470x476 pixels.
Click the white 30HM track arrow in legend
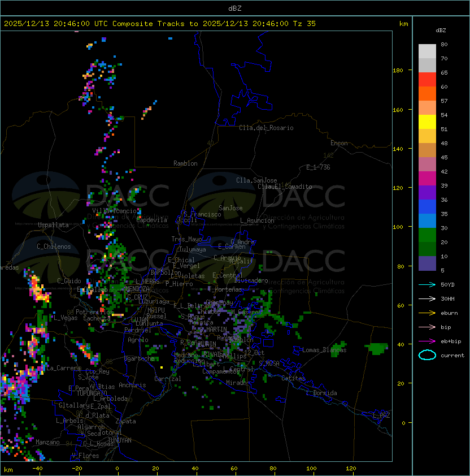(x=427, y=299)
